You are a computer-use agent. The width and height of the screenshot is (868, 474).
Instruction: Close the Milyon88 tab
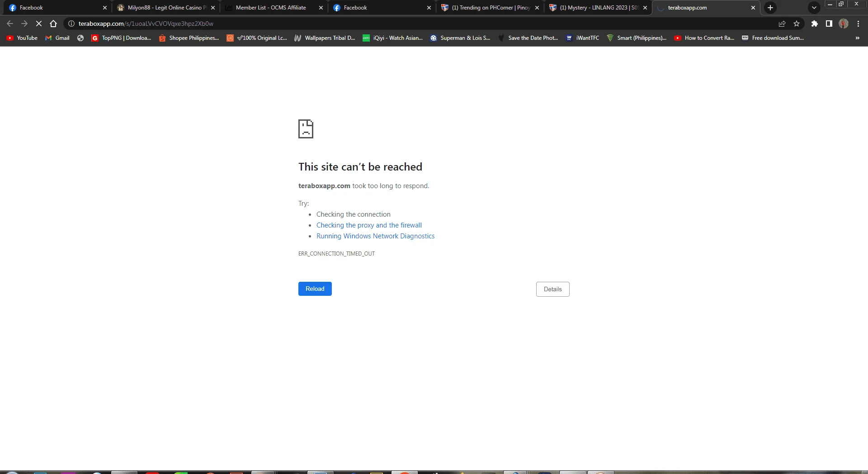click(x=213, y=8)
